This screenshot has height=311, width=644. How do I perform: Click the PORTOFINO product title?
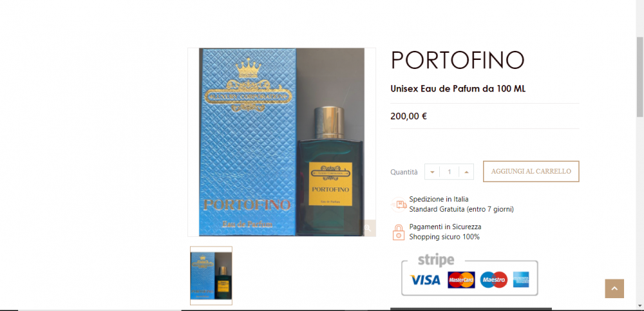[457, 61]
